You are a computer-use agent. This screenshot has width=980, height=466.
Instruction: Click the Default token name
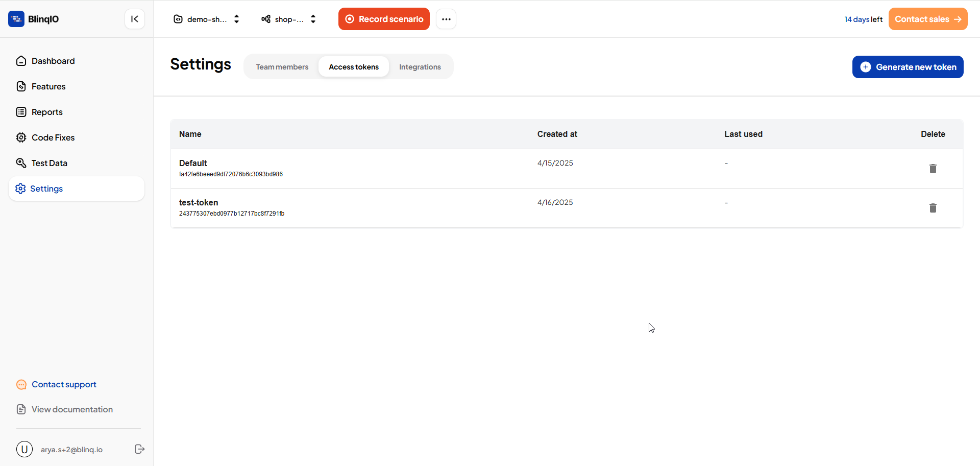[x=193, y=163]
